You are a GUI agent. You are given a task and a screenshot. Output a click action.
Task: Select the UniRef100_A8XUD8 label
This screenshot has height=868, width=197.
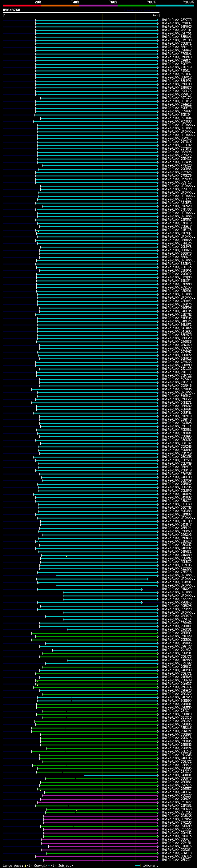tap(177, 121)
